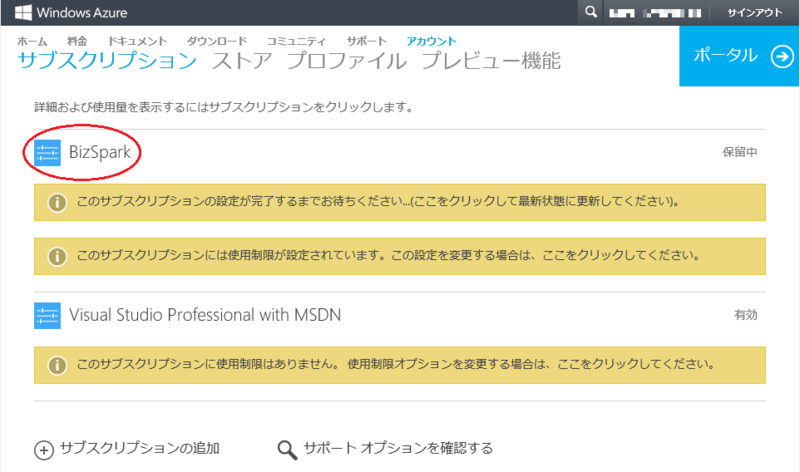Switch to プレビュー機能 tab

pyautogui.click(x=491, y=60)
